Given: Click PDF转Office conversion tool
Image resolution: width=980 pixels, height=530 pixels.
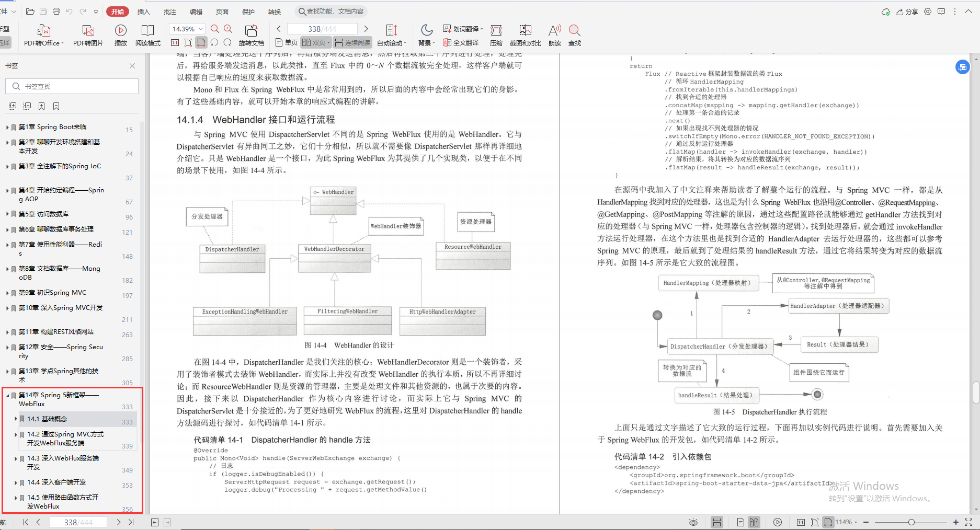Looking at the screenshot, I should point(44,36).
